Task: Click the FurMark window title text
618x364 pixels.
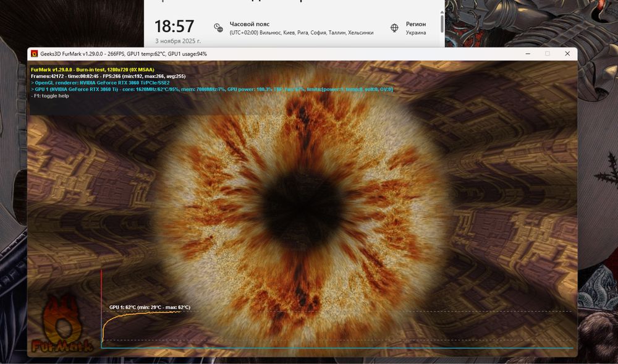Action: 124,54
